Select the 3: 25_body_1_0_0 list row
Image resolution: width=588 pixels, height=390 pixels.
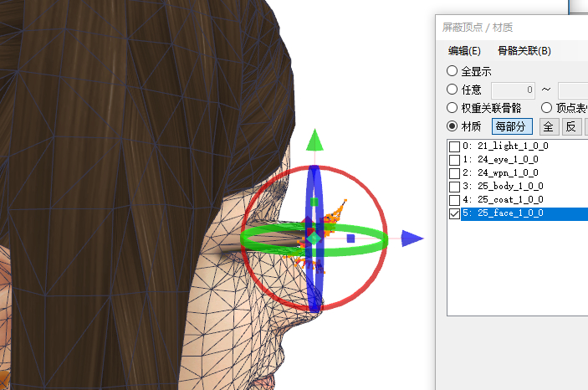tap(524, 186)
